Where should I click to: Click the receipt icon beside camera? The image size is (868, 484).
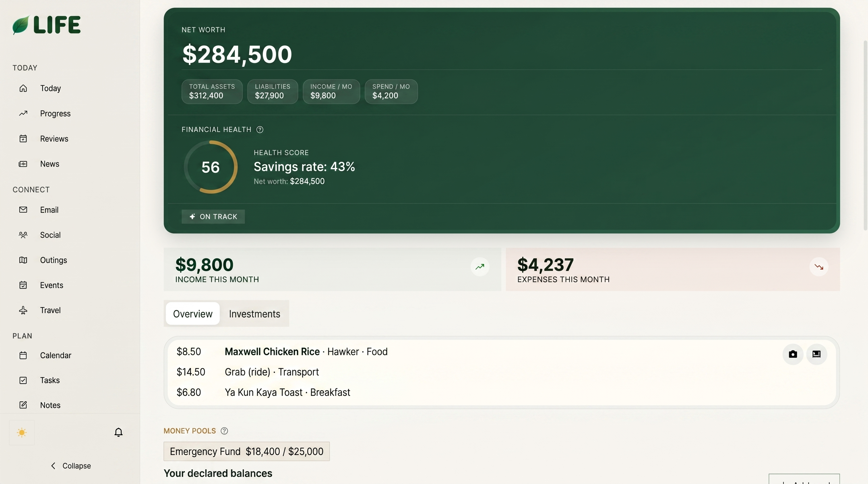tap(817, 354)
